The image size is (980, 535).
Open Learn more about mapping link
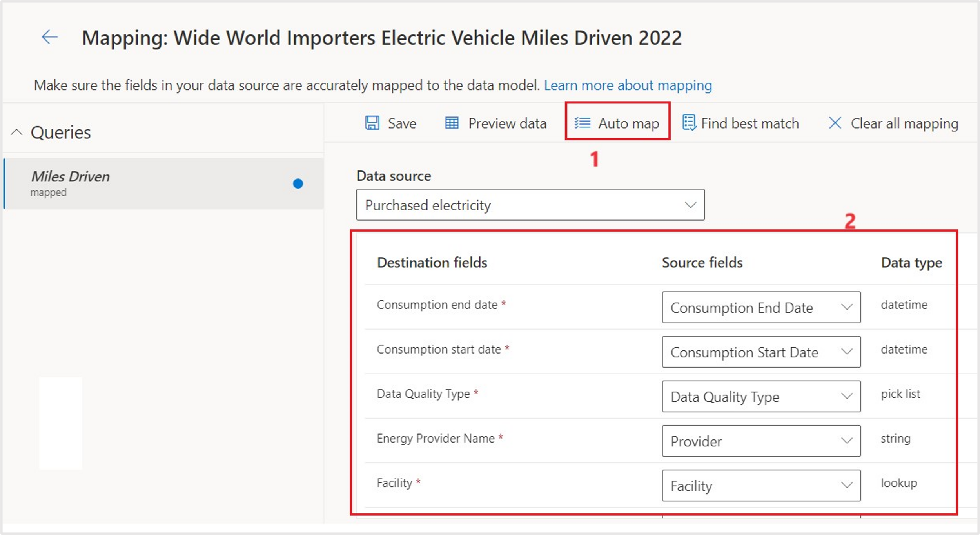628,85
